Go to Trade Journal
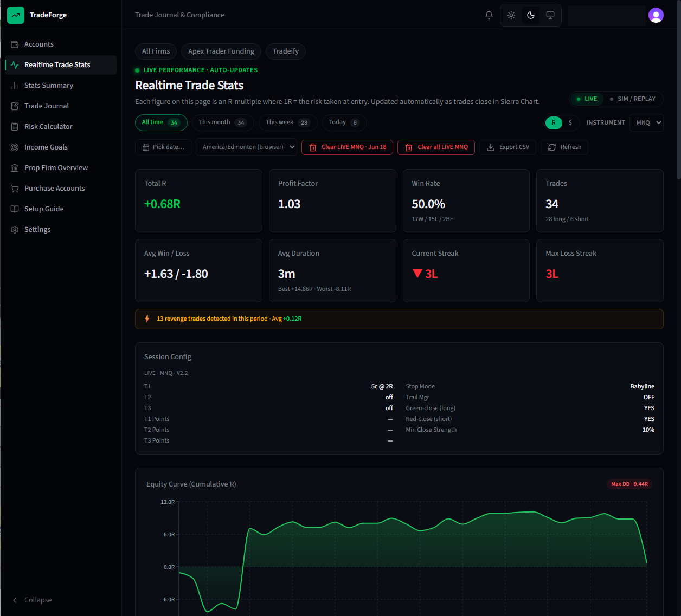681x616 pixels. [61, 106]
